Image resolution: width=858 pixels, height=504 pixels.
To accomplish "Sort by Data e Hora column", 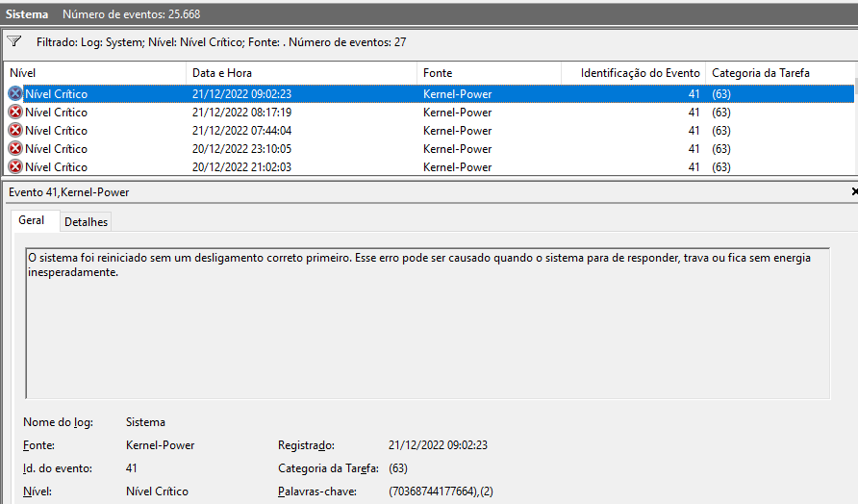I will click(301, 73).
